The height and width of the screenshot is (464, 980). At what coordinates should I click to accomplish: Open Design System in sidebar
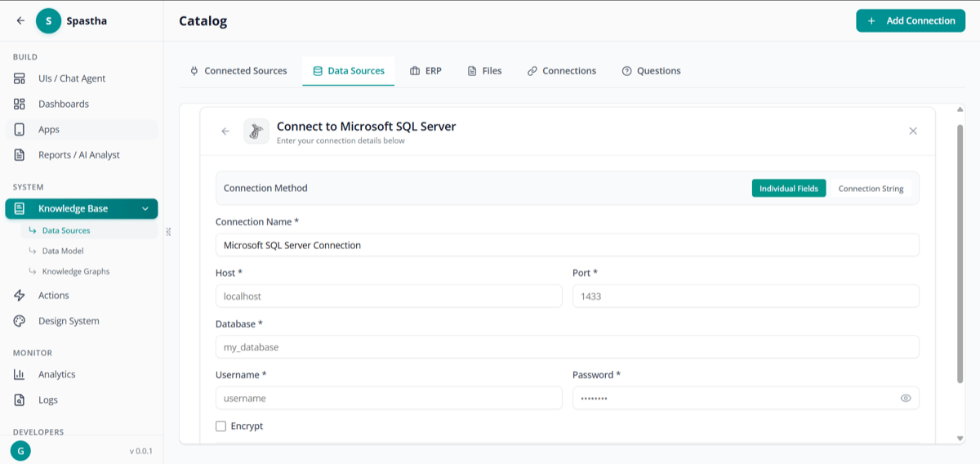click(82, 321)
